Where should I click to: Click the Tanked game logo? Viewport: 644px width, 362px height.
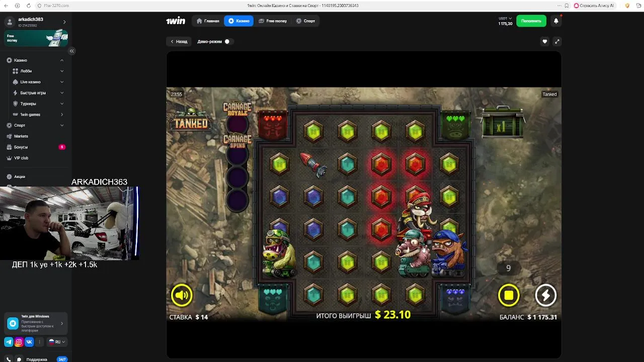(190, 120)
